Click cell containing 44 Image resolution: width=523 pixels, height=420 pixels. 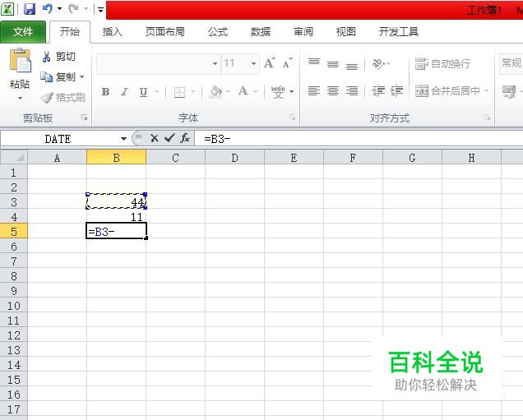[117, 201]
